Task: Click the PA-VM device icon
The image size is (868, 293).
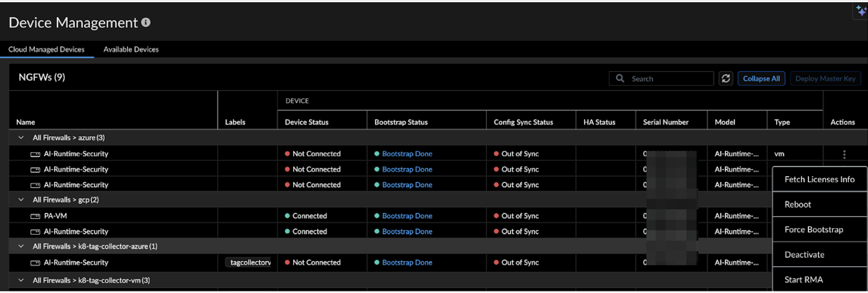Action: 35,216
